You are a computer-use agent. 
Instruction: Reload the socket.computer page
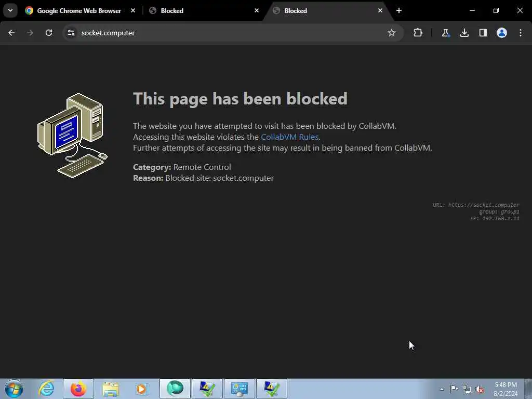coord(49,33)
